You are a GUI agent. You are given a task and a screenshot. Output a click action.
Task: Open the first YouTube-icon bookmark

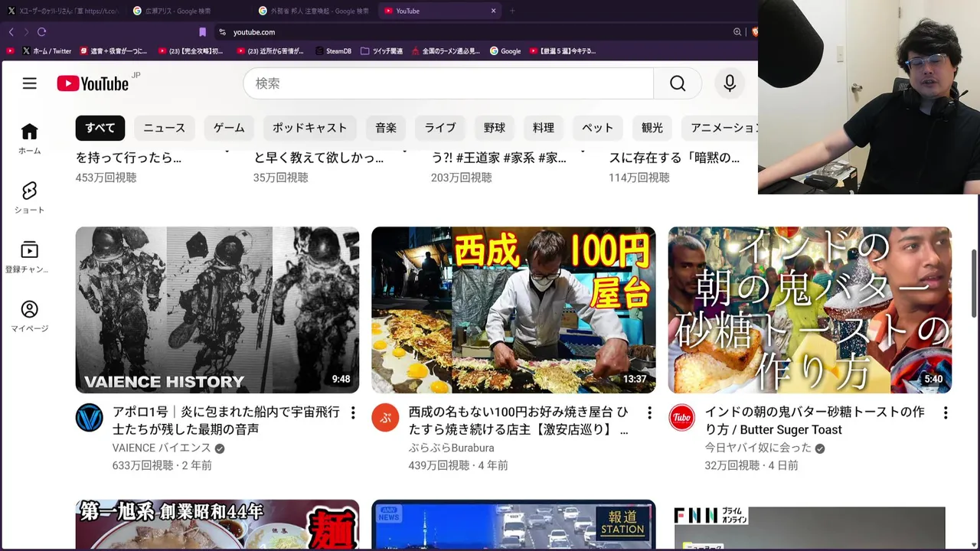pos(10,51)
